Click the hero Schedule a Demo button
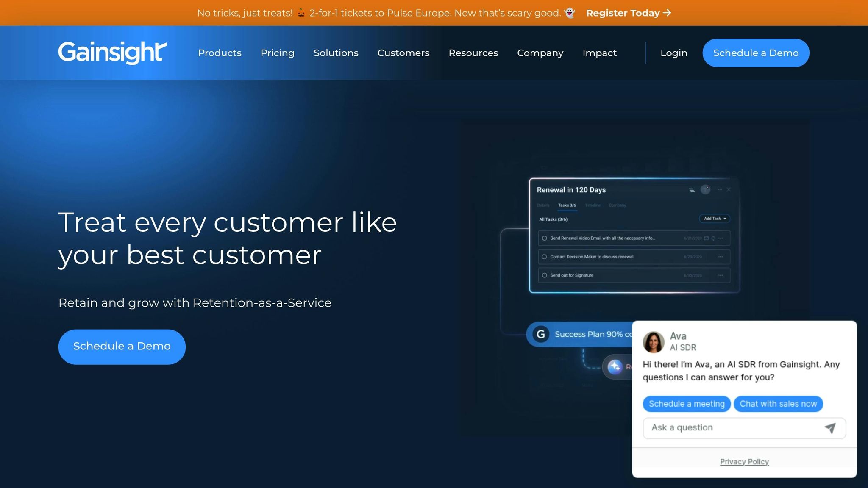This screenshot has height=488, width=868. [122, 347]
